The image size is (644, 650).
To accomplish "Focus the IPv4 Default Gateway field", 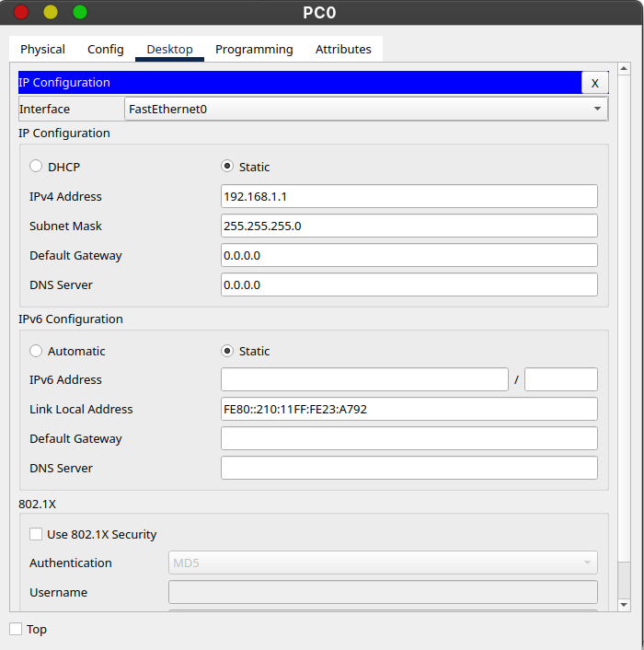I will point(408,255).
